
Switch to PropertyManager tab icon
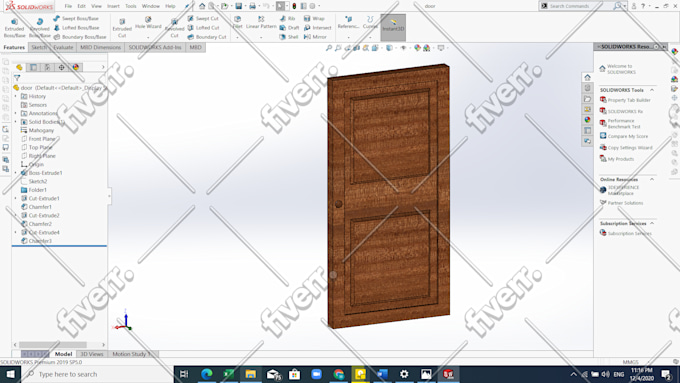pyautogui.click(x=33, y=67)
